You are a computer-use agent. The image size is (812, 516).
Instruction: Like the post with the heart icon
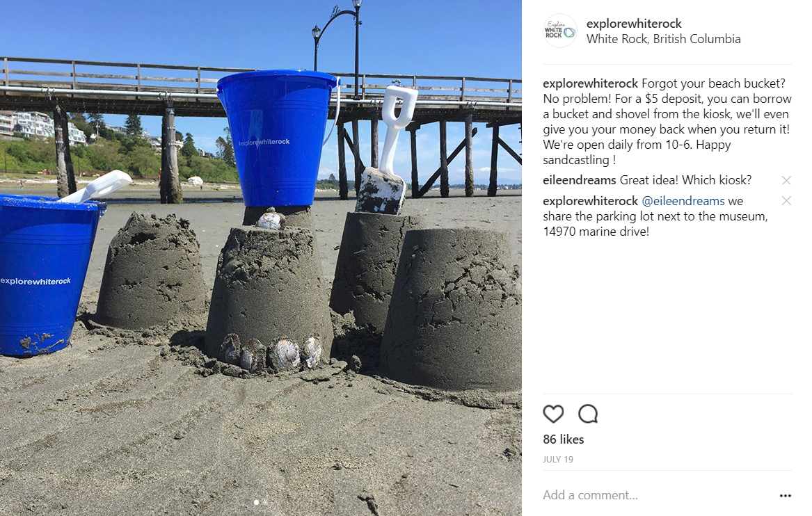553,414
